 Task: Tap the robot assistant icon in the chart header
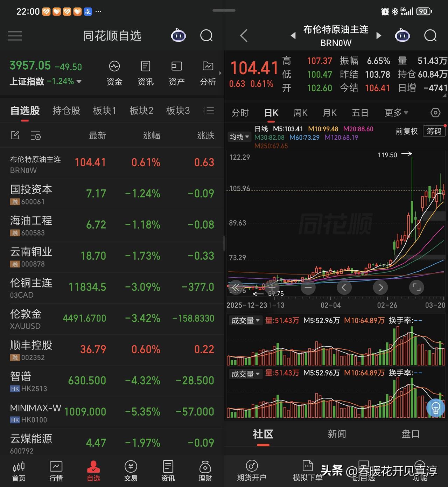402,35
